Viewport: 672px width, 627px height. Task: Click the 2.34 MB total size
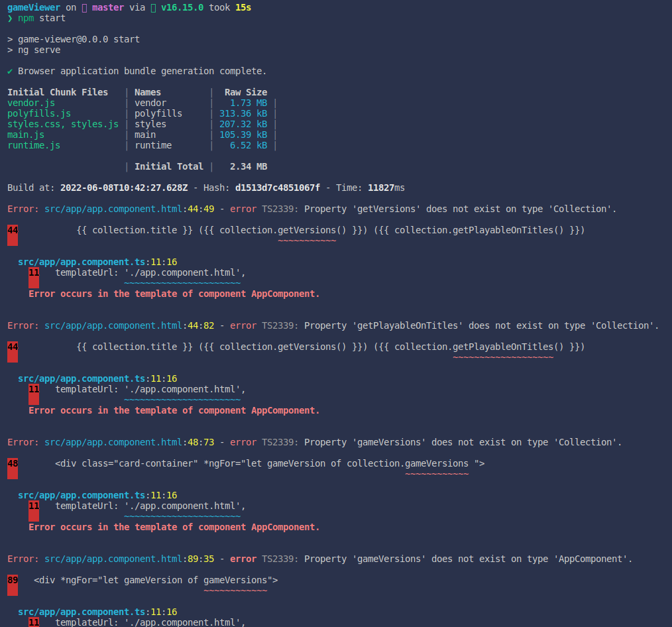[x=248, y=166]
